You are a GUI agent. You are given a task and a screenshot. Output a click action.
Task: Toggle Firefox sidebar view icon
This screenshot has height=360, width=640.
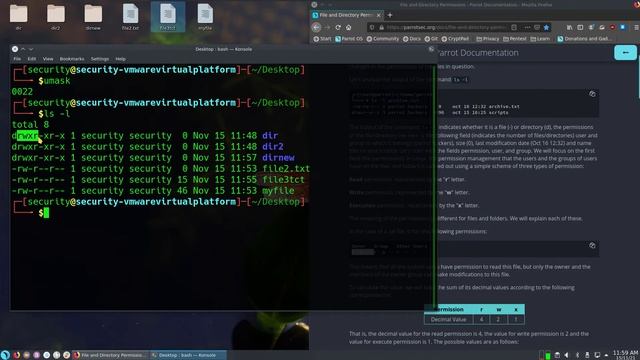pyautogui.click(x=580, y=27)
